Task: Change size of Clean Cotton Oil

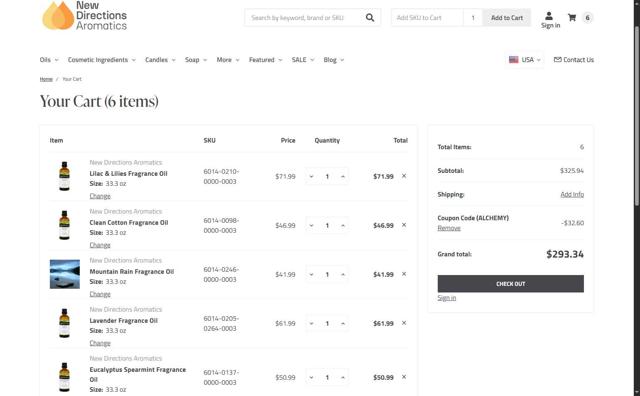Action: (100, 245)
